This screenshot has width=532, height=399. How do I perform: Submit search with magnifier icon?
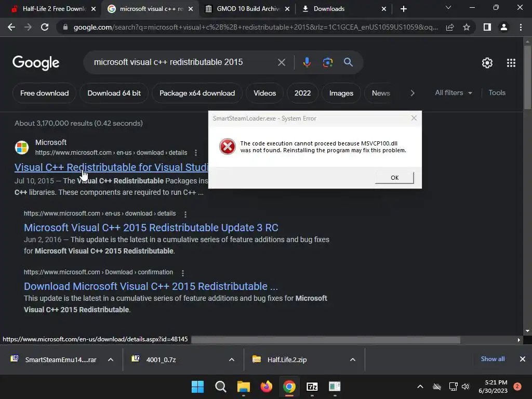coord(349,62)
